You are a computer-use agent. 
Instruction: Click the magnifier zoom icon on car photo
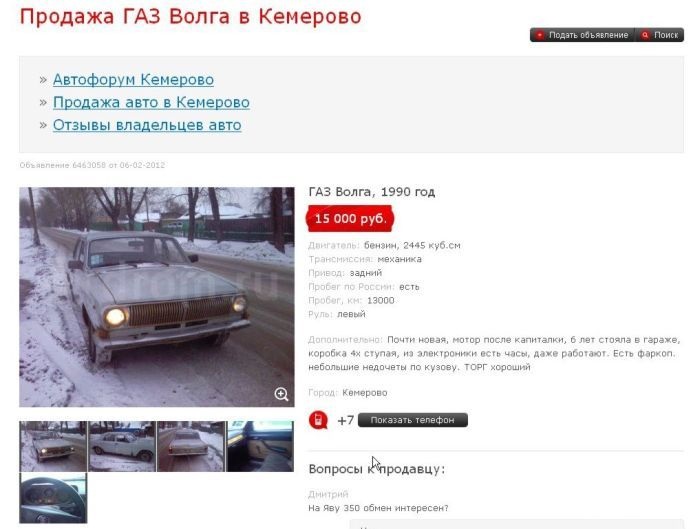pyautogui.click(x=281, y=394)
